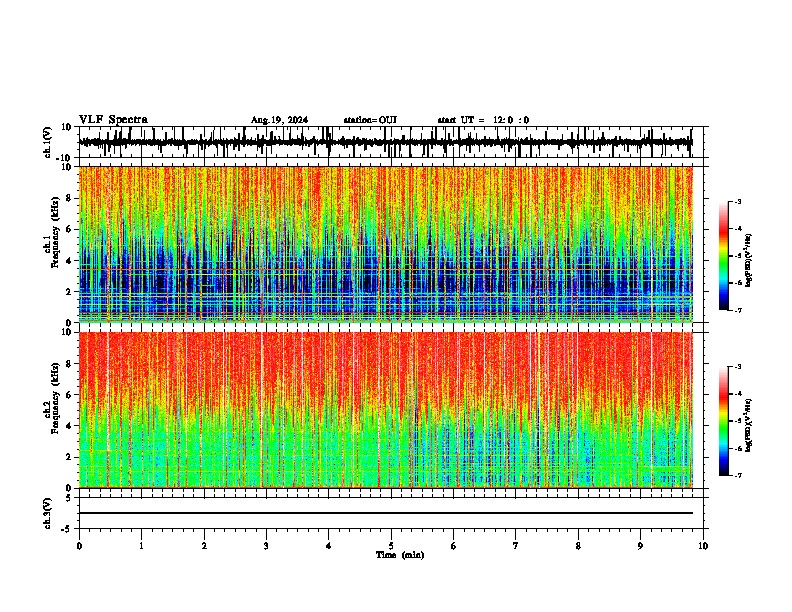Click time axis tick label "8"
The image size is (792, 612).
(578, 546)
